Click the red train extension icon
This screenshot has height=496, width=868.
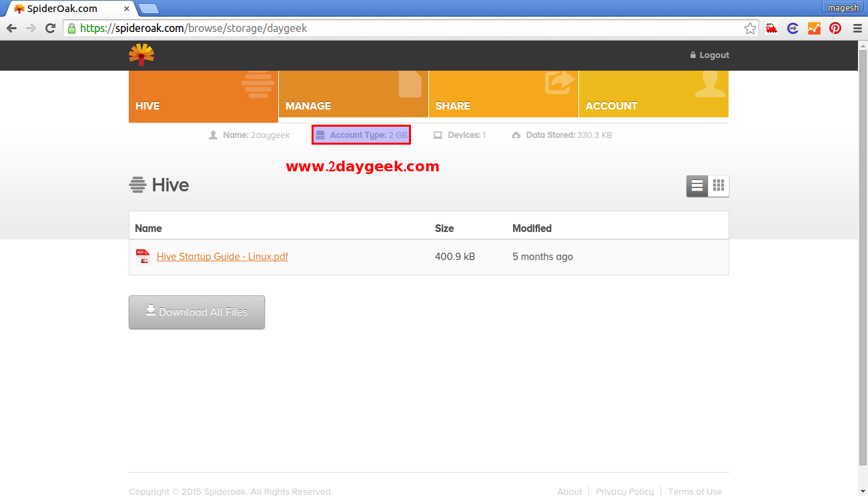coord(772,28)
